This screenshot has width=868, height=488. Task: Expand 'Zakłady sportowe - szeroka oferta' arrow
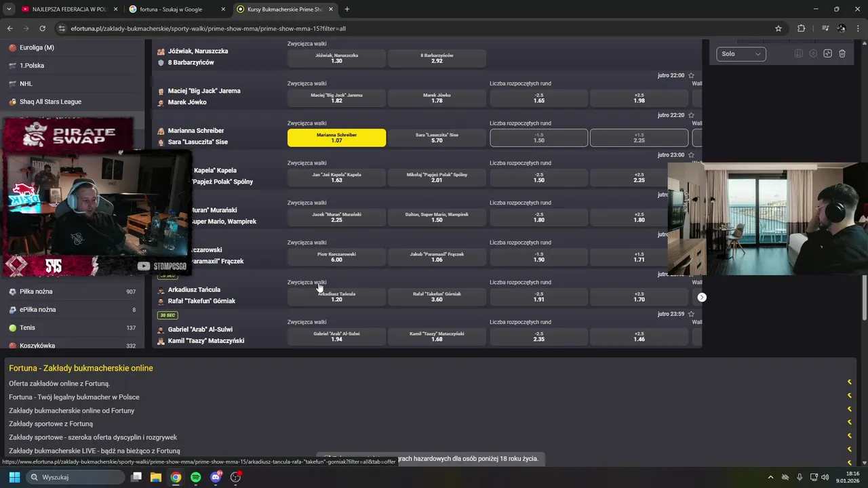849,436
